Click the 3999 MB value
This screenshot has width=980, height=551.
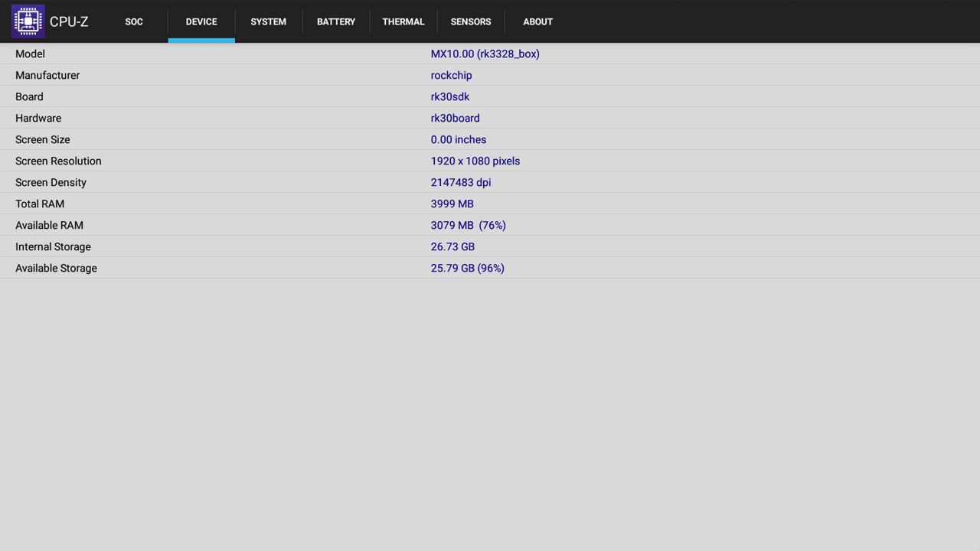coord(452,204)
